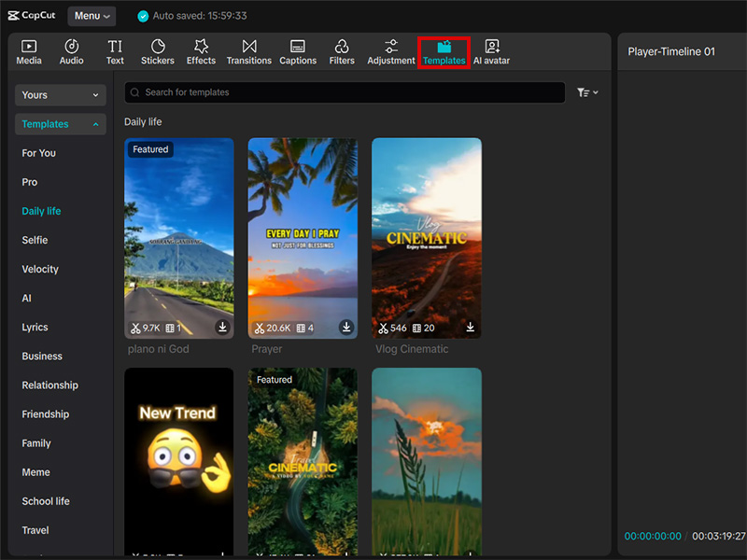
Task: Click the current timecode 00:00:00:00
Action: point(653,536)
